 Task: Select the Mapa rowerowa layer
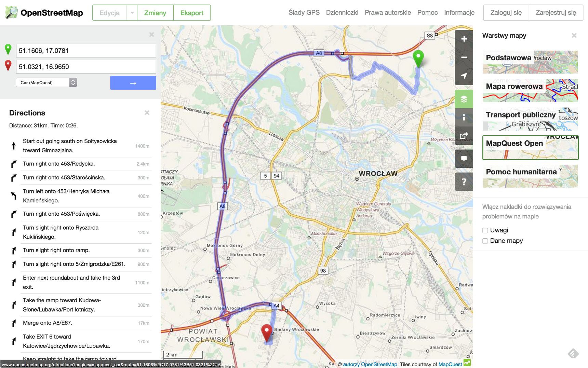530,90
